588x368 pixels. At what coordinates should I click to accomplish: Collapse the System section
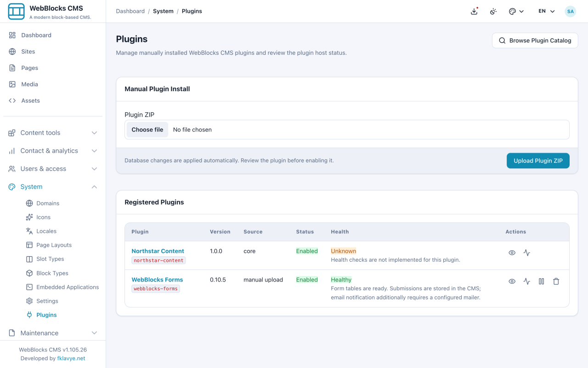point(53,186)
